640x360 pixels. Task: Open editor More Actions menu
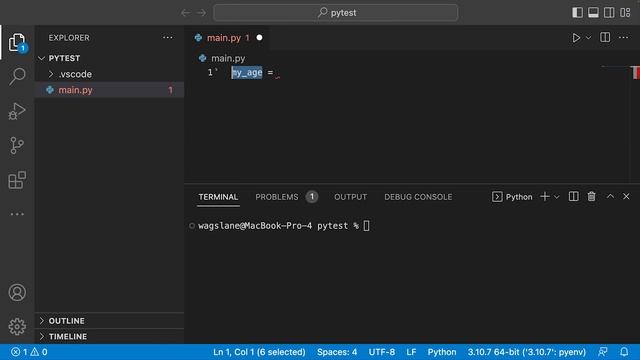click(624, 38)
